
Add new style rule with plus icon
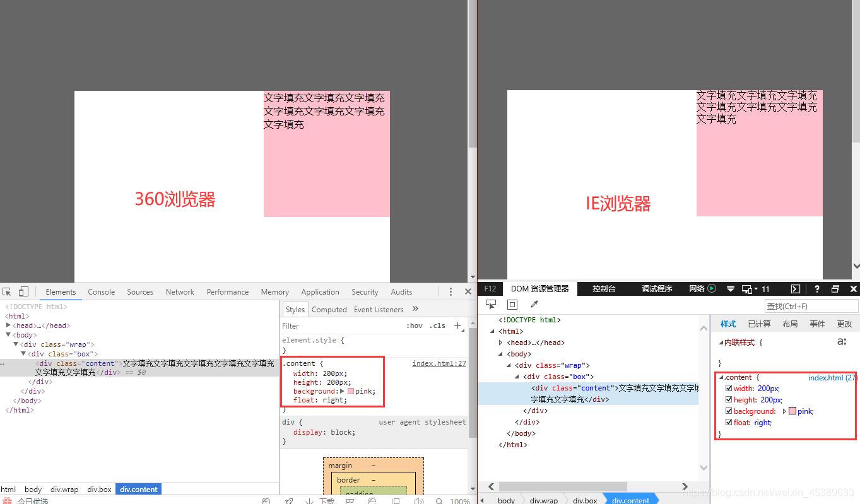tap(457, 325)
